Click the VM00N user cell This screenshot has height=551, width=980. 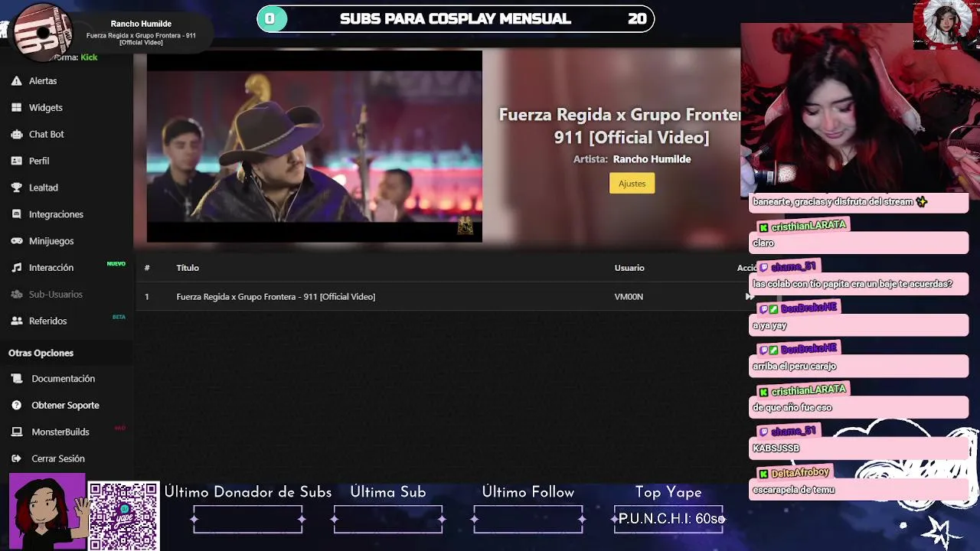click(629, 297)
